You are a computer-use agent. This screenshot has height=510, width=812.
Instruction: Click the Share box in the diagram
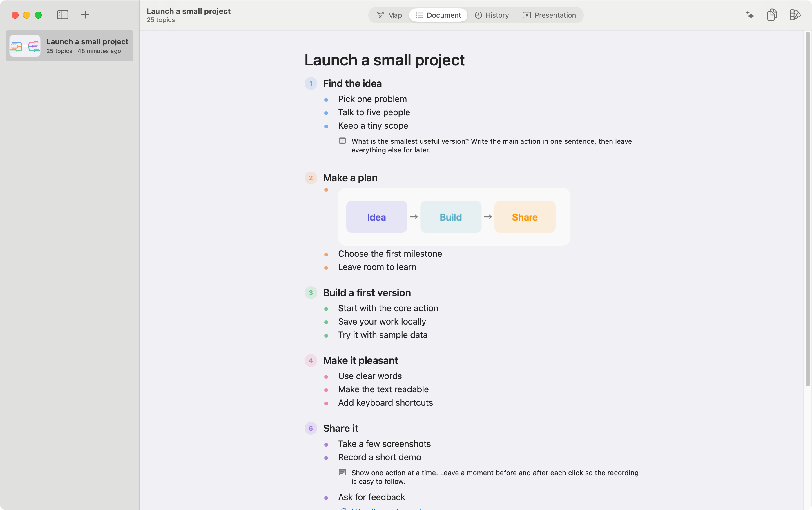coord(525,217)
